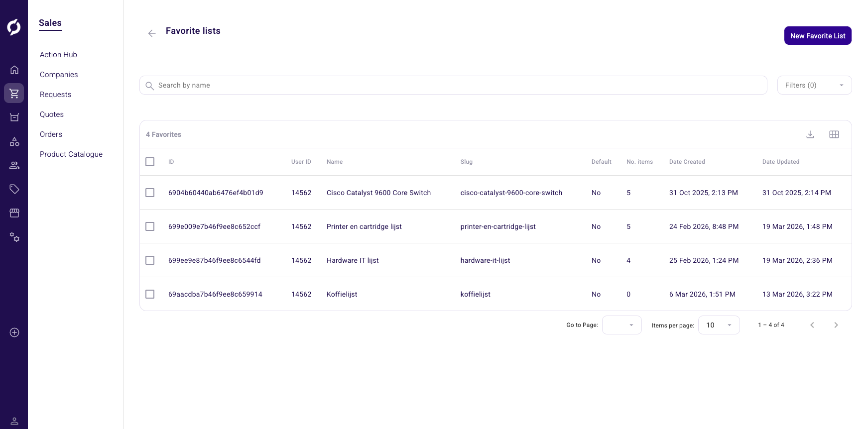Open Companies menu item
Viewport: 868px width, 429px height.
coord(59,75)
